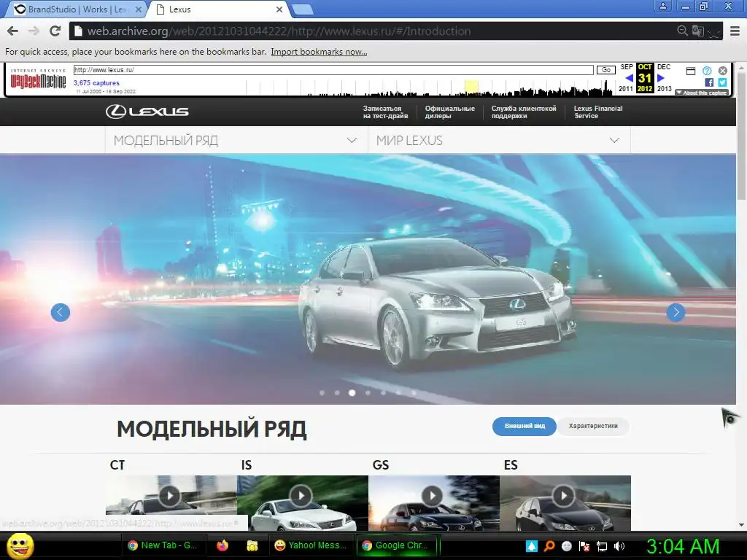This screenshot has height=560, width=747.
Task: Click the translate page icon in address bar
Action: click(x=698, y=31)
